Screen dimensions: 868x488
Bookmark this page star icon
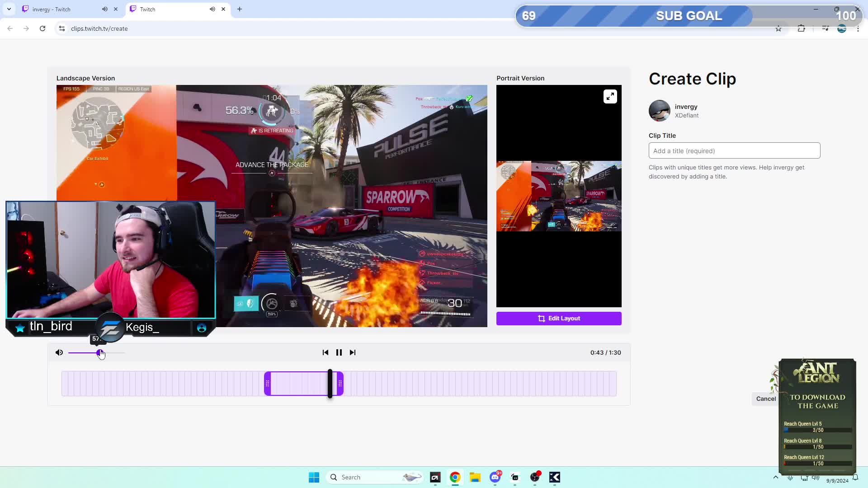click(x=778, y=28)
